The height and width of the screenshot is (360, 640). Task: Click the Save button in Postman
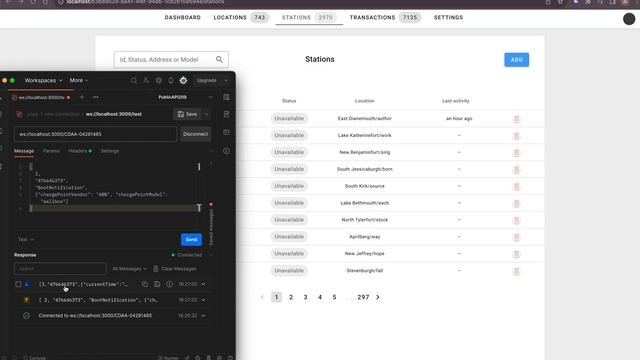coord(187,114)
